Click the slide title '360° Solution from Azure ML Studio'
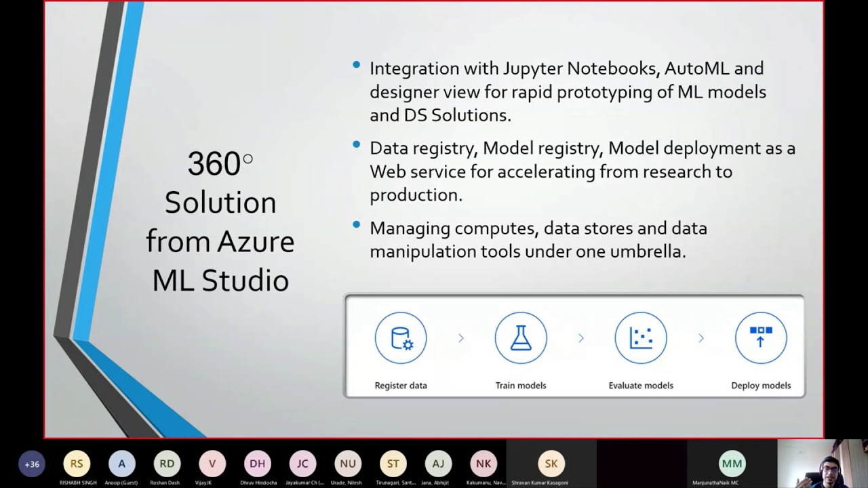Viewport: 868px width, 488px height. (x=220, y=222)
